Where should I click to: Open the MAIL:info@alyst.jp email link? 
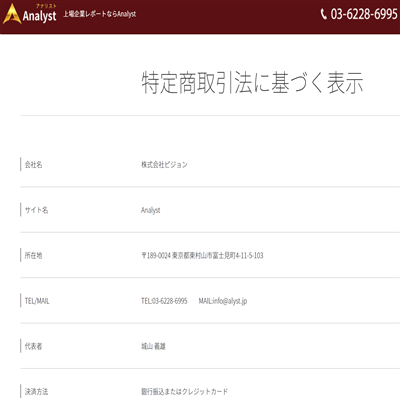[223, 301]
